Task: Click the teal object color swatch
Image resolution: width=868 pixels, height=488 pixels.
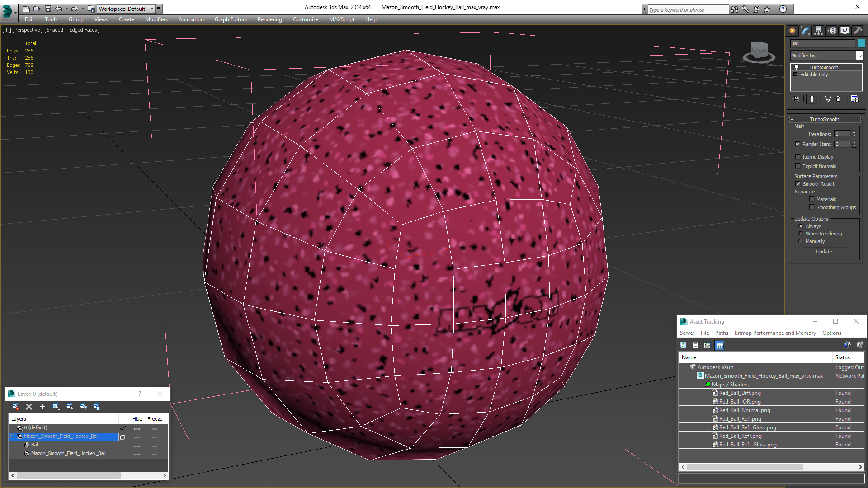Action: pyautogui.click(x=861, y=43)
